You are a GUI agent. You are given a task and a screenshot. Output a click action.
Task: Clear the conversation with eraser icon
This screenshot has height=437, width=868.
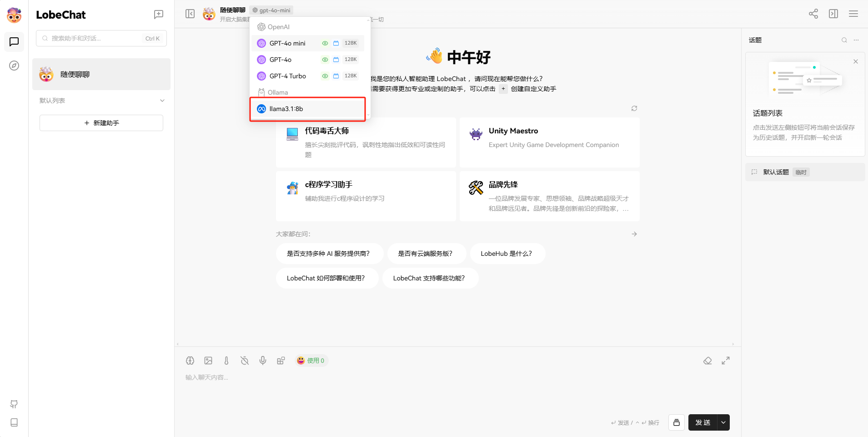click(707, 361)
